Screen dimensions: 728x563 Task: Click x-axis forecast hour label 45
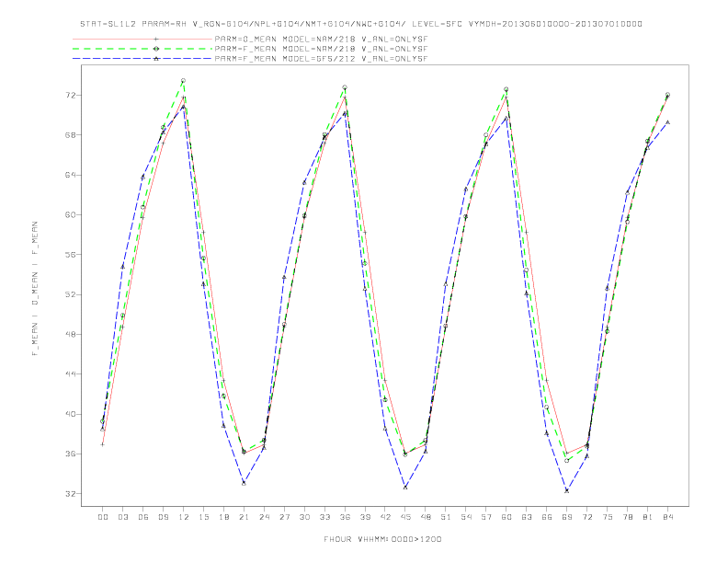coord(405,517)
